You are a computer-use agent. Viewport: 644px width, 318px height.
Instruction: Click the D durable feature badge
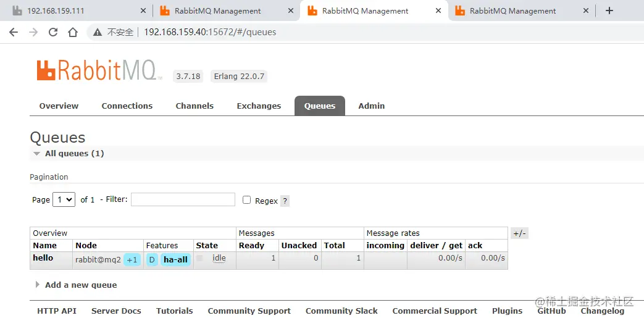[x=152, y=260]
